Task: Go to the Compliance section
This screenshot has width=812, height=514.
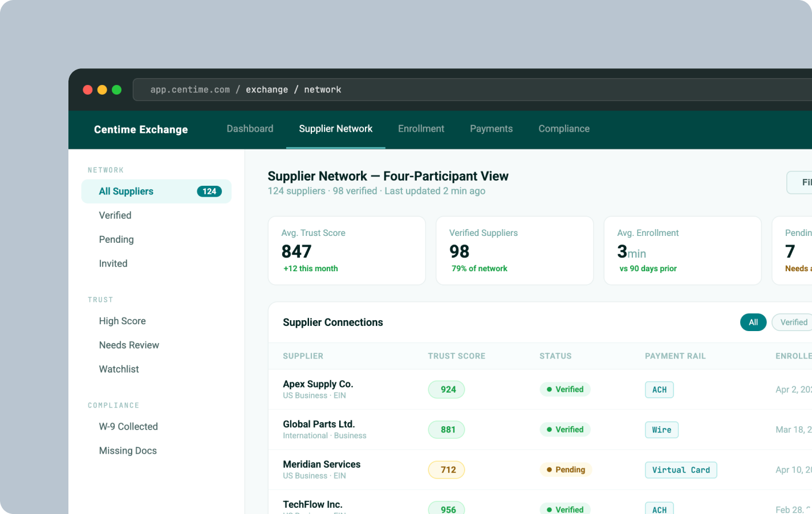Action: pyautogui.click(x=563, y=129)
